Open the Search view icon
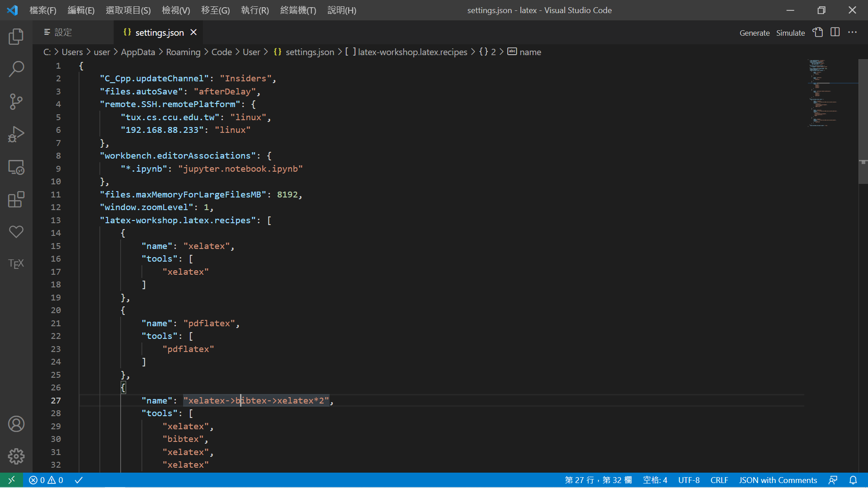The width and height of the screenshot is (868, 488). click(16, 69)
